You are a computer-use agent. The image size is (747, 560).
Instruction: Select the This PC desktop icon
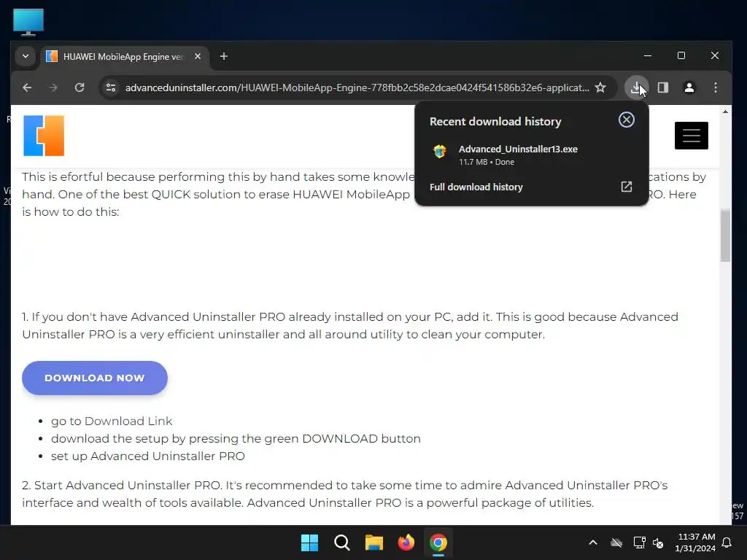click(28, 22)
